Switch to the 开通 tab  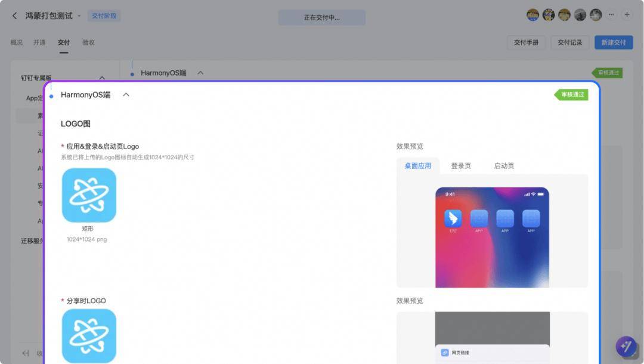tap(39, 42)
